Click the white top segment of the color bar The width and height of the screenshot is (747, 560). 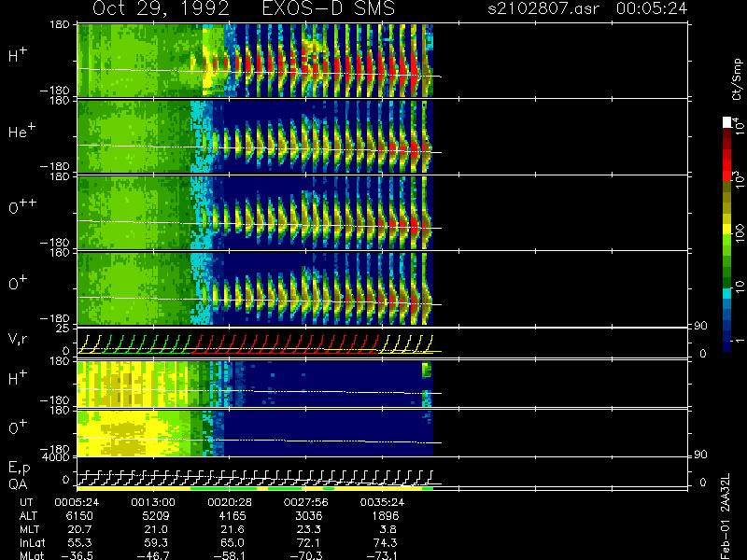[x=727, y=122]
